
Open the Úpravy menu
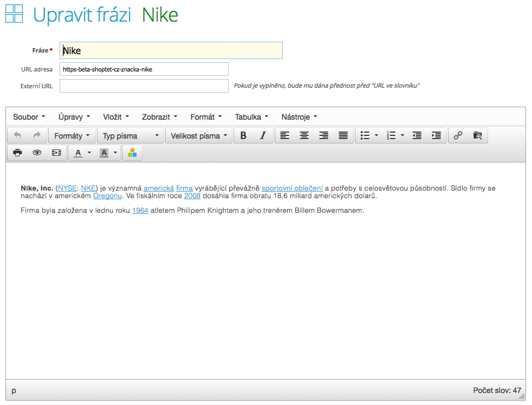click(74, 117)
